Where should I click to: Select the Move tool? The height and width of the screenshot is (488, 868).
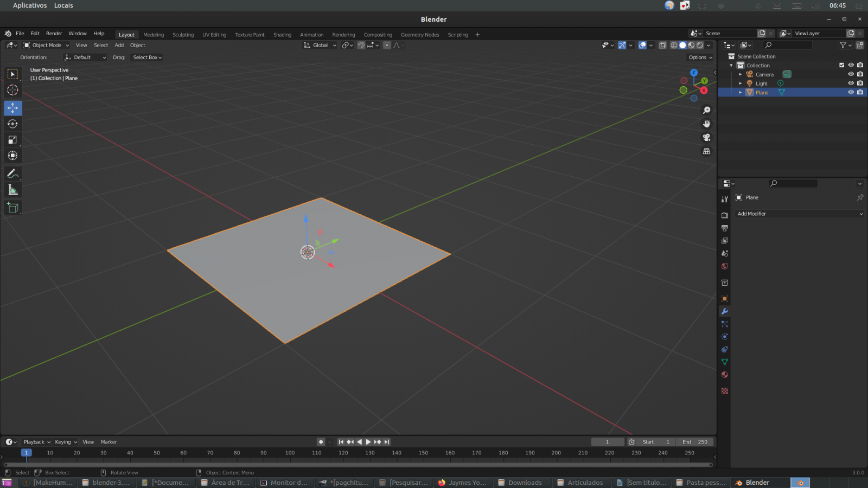(12, 108)
